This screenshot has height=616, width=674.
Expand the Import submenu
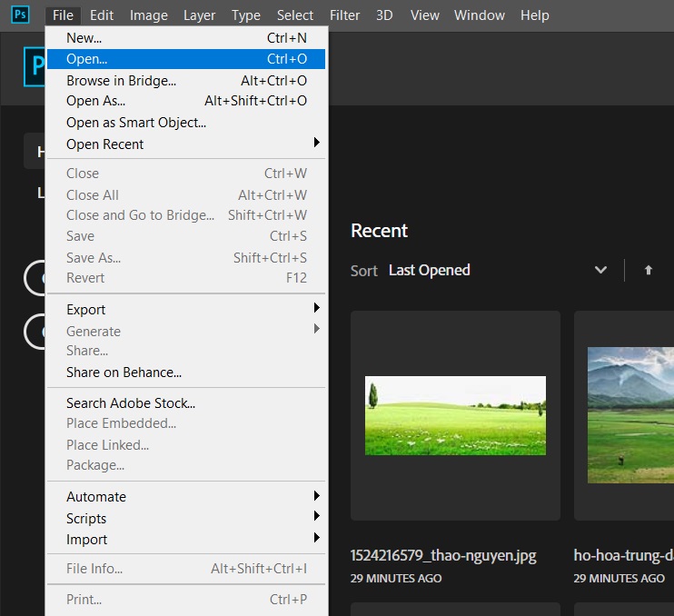coord(186,539)
